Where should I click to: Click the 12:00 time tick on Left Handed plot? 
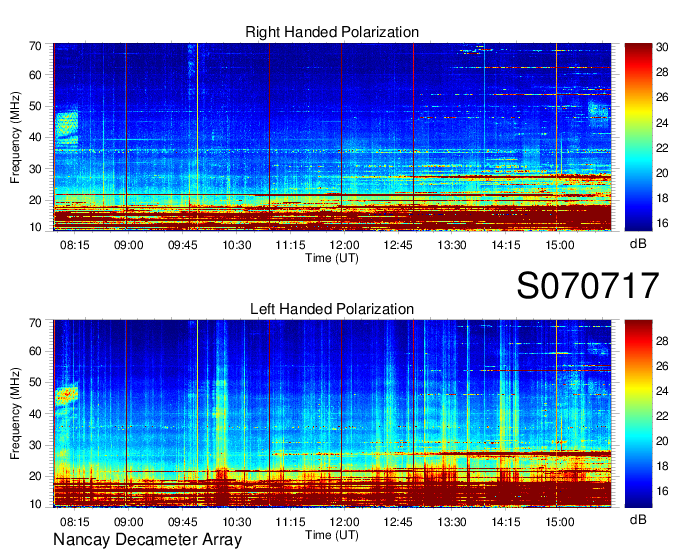pyautogui.click(x=344, y=522)
